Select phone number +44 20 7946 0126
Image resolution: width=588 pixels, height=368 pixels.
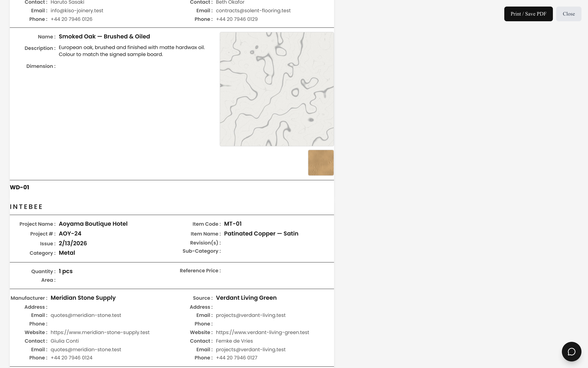pyautogui.click(x=71, y=19)
